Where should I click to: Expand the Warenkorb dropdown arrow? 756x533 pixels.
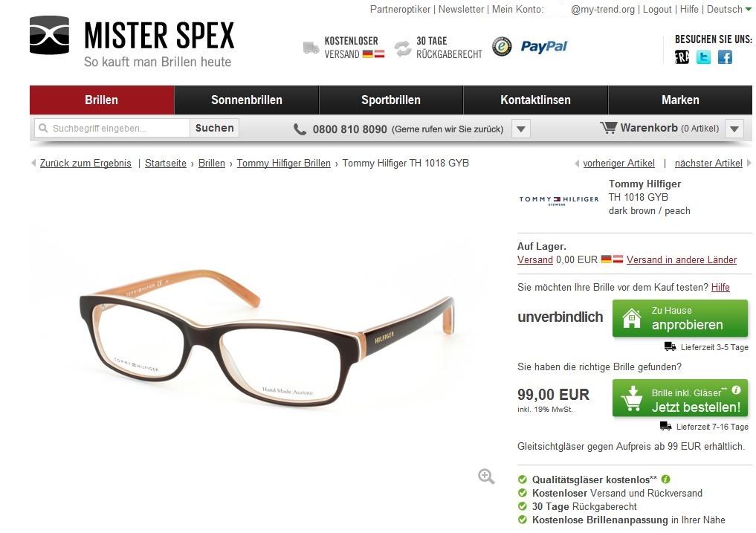point(734,129)
